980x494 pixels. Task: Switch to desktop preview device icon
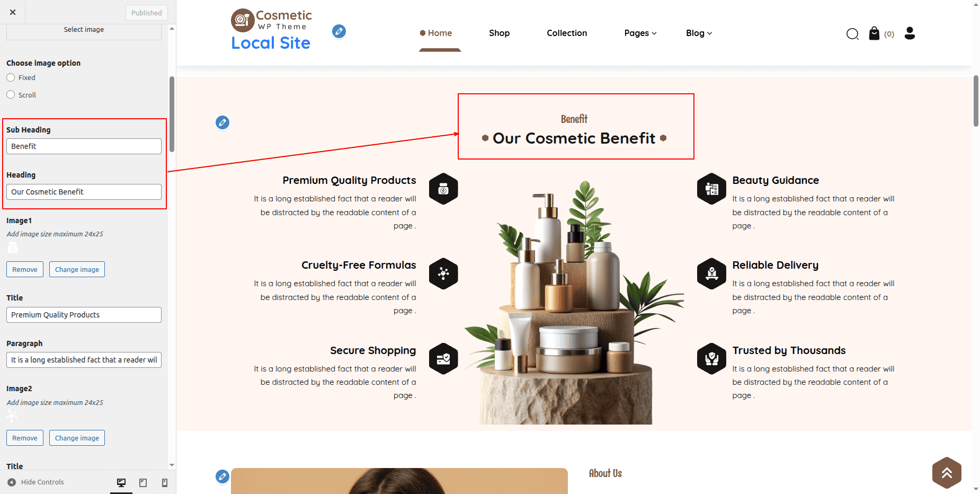(121, 482)
